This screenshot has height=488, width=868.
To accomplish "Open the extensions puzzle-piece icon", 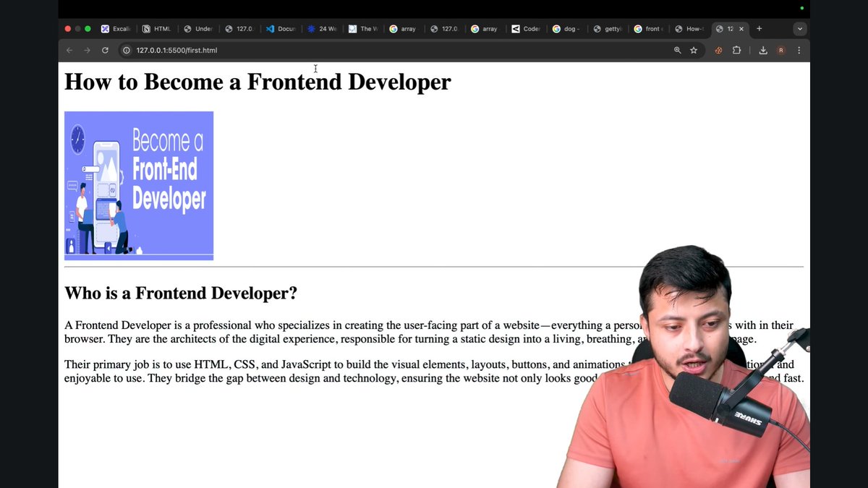I will point(736,50).
